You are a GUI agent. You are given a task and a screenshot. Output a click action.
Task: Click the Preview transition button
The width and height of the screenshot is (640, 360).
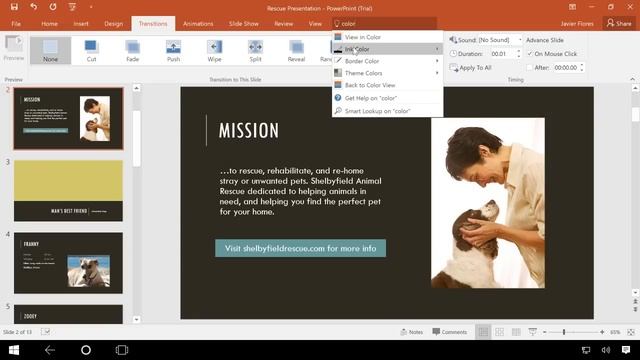point(13,49)
